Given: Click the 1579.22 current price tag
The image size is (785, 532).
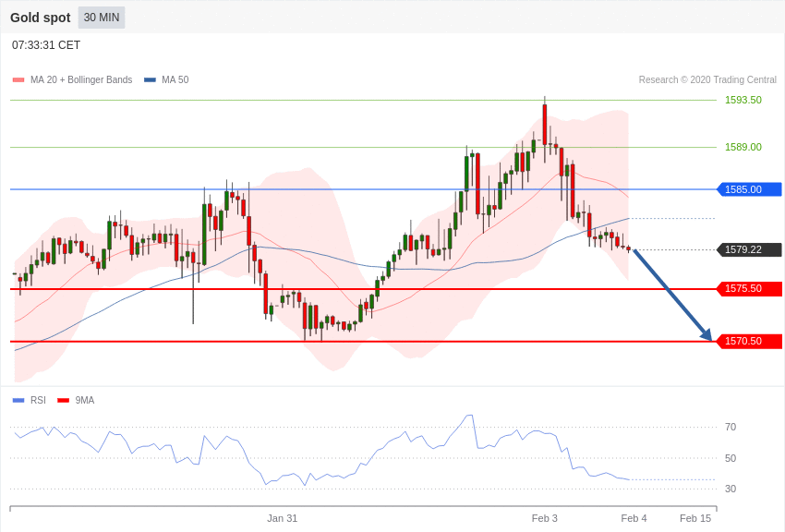Looking at the screenshot, I should 750,249.
